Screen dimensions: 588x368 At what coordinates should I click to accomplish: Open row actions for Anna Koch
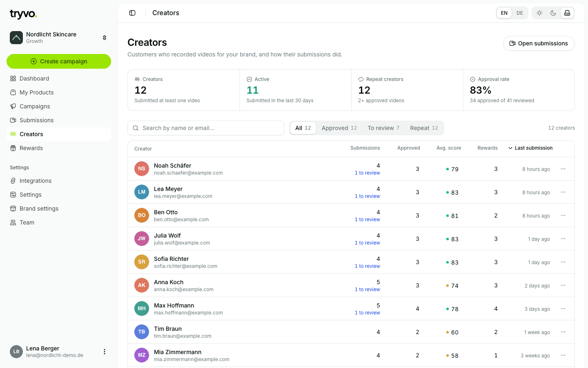click(563, 285)
